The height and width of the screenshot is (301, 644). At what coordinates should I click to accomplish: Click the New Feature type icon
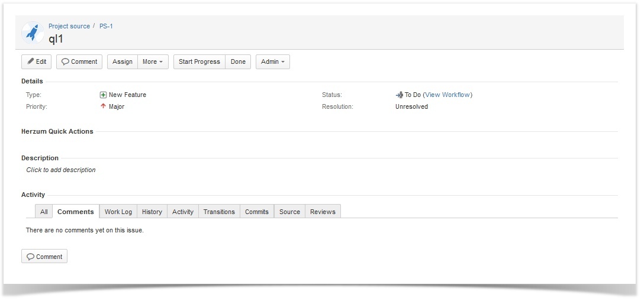103,95
